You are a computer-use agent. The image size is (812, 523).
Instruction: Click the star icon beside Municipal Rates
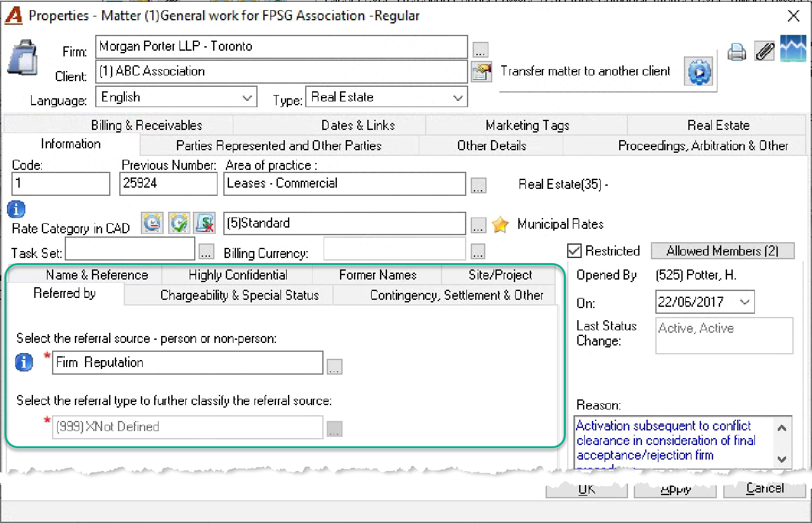pos(501,224)
